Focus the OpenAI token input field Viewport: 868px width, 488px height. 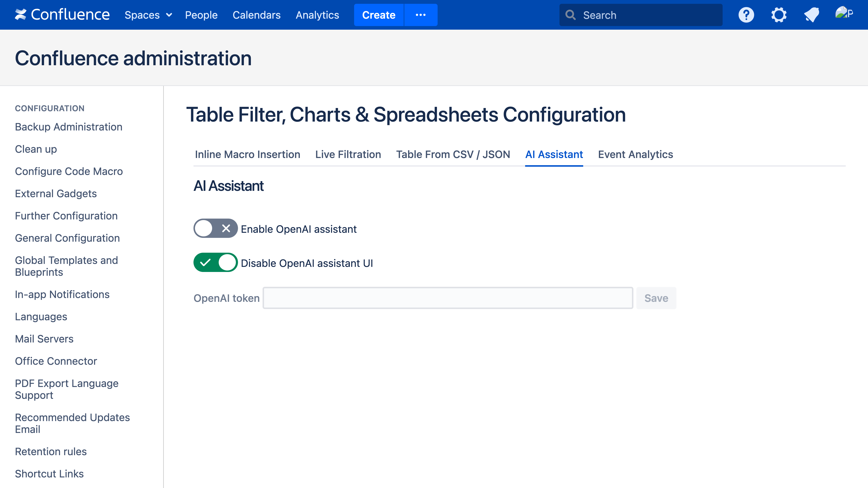(x=448, y=298)
